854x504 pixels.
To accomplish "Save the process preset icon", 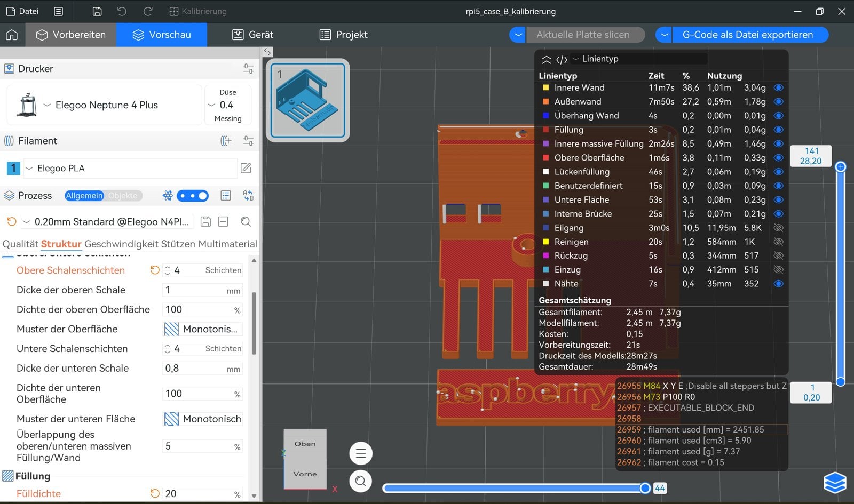I will click(205, 222).
